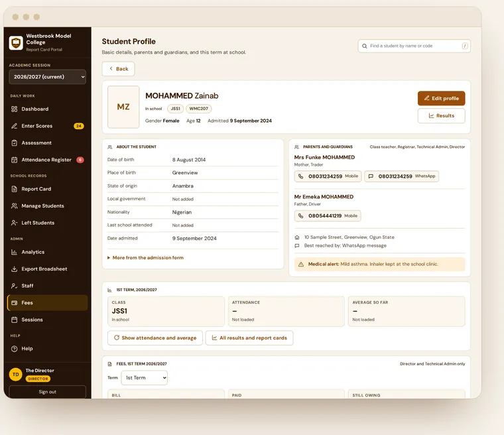
Task: Click the Find a student search field
Action: 414,46
